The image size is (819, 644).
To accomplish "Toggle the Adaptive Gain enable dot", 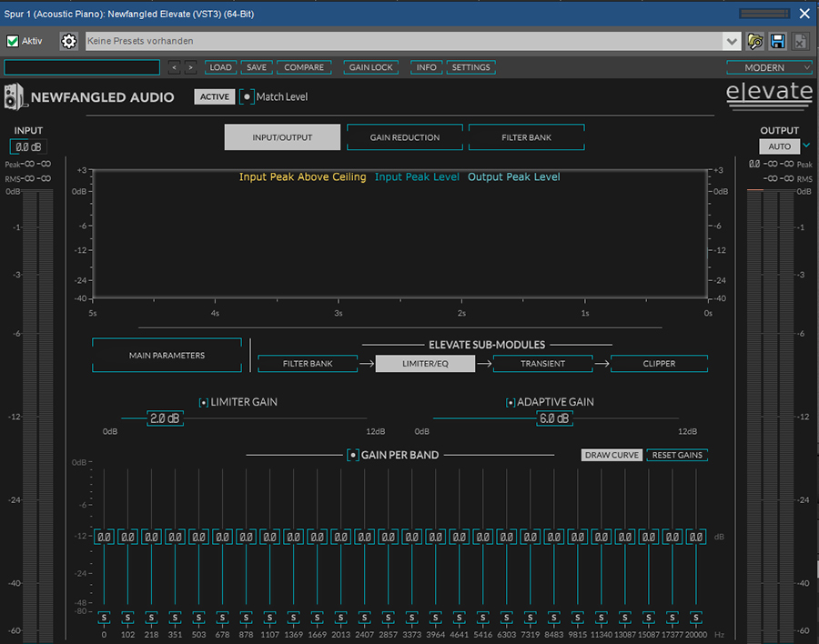I will click(511, 403).
